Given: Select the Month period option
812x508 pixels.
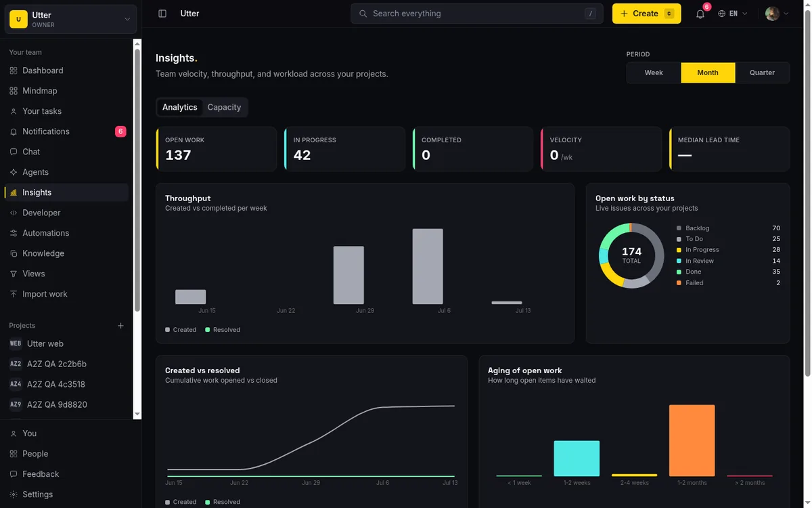Looking at the screenshot, I should (708, 72).
